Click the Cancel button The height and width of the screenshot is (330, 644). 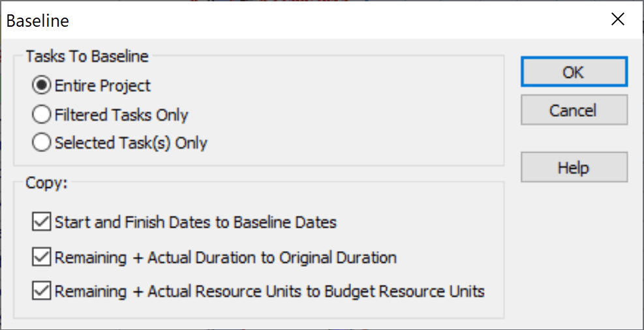pyautogui.click(x=574, y=110)
